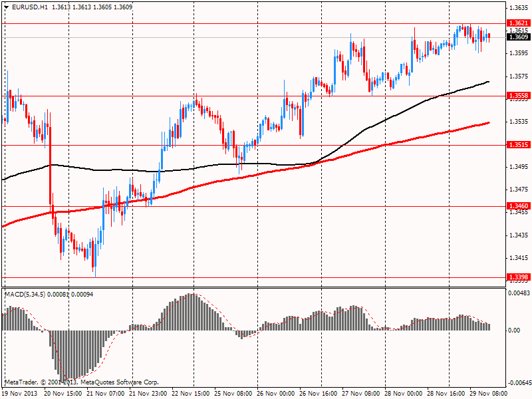Click the 0.00483 MACD scale value
This screenshot has height=399, width=532.
[x=519, y=293]
